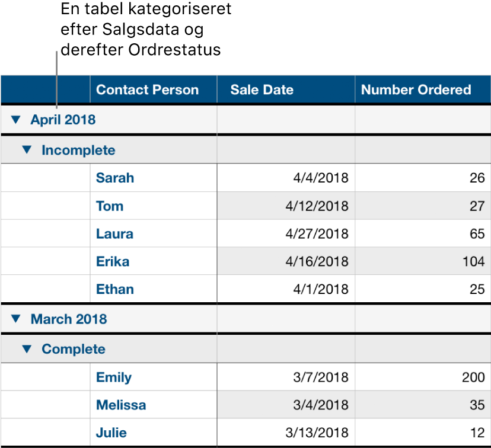Click the Tom contact cell
The width and height of the screenshot is (491, 448).
110,206
